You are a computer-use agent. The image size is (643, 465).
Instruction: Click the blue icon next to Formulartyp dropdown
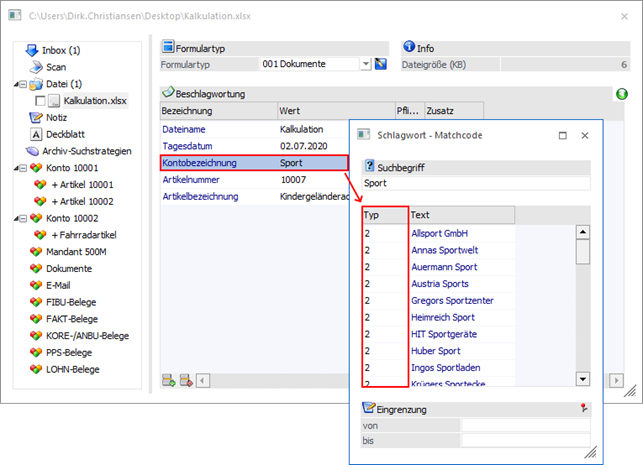[381, 65]
